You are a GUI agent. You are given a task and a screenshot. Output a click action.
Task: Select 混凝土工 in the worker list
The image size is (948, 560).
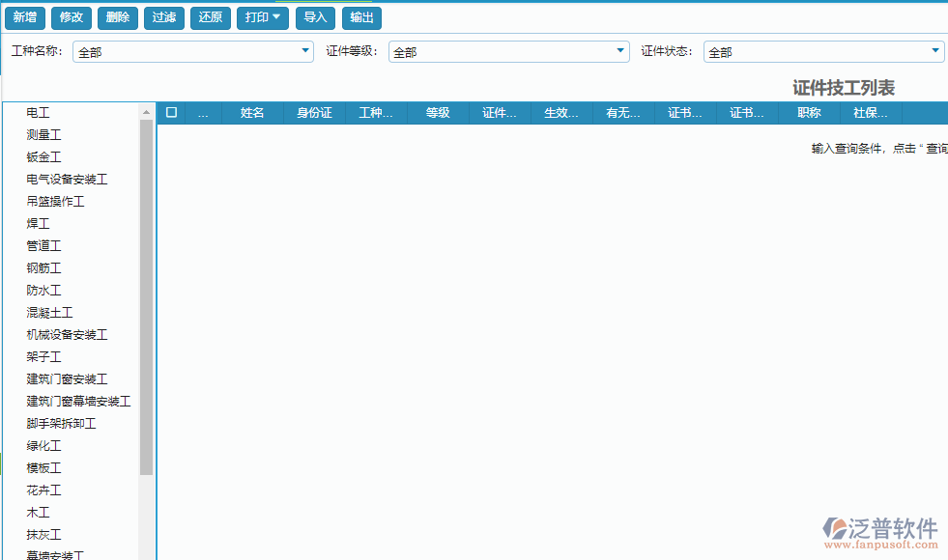tap(49, 312)
